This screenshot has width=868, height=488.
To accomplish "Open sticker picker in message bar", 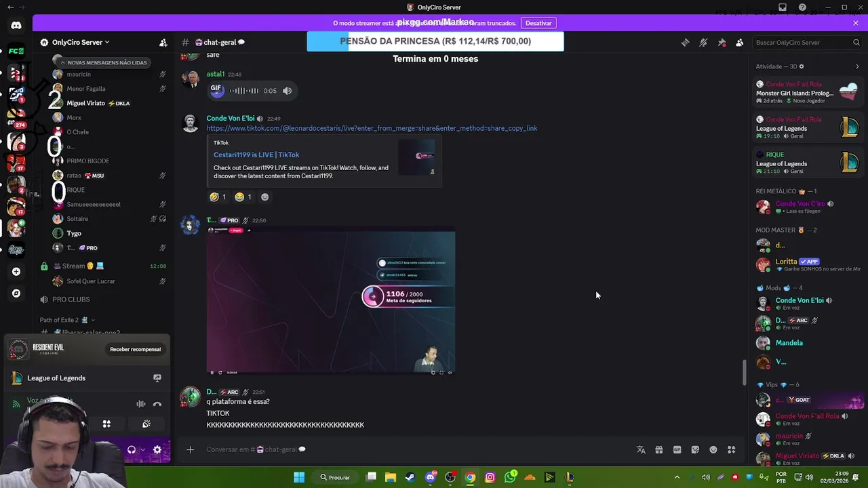I will click(x=695, y=449).
